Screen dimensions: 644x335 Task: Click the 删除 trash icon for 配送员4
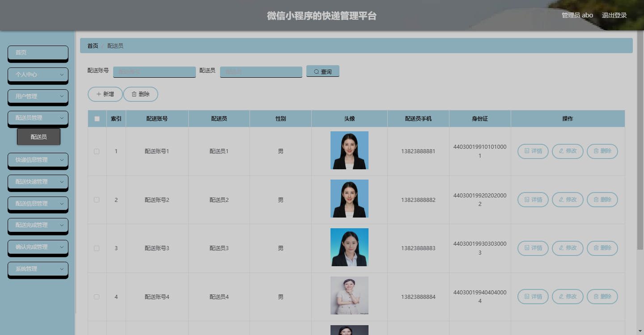pos(596,297)
